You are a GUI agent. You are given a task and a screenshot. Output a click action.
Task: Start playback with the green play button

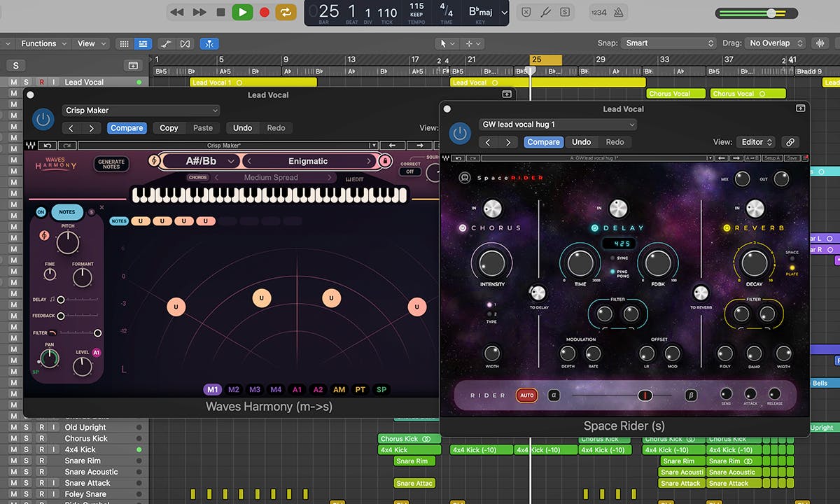pyautogui.click(x=242, y=12)
